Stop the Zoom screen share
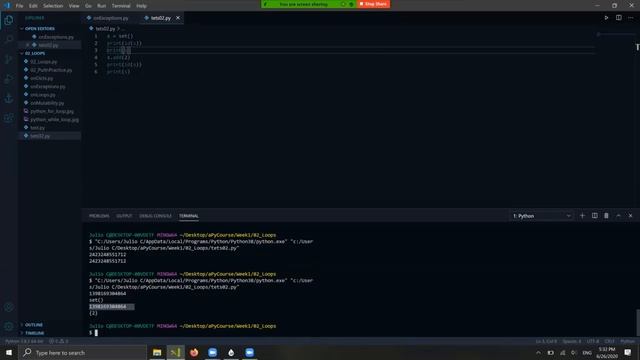 [x=373, y=4]
